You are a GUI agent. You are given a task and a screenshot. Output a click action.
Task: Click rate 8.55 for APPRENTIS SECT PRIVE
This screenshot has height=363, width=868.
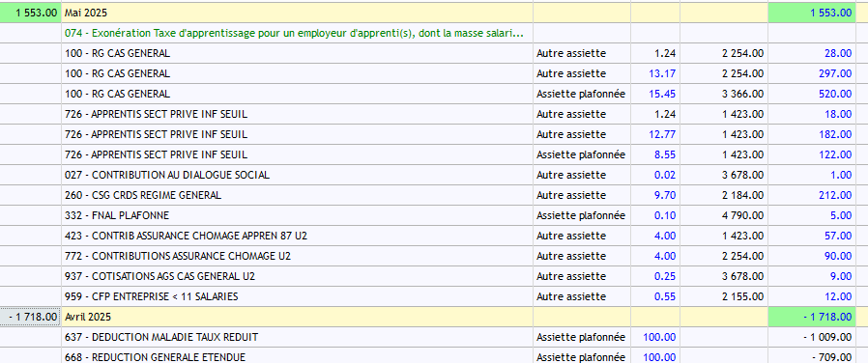tap(665, 154)
